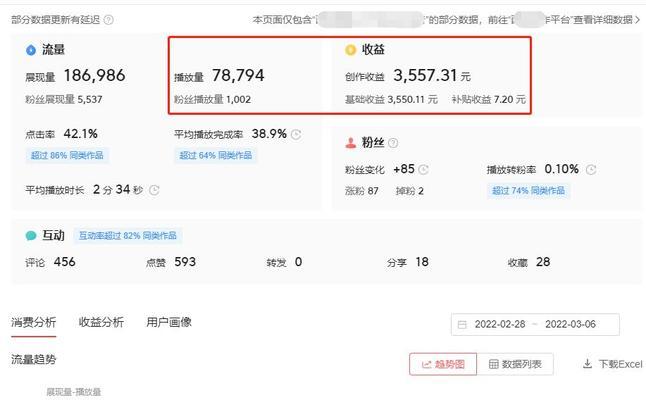
Task: Click the 收藏 count 28
Action: tap(543, 262)
